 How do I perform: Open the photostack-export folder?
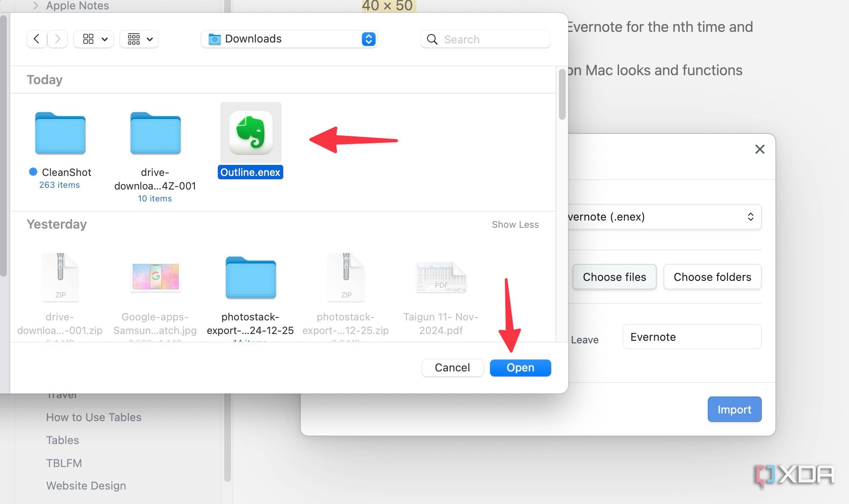tap(251, 278)
